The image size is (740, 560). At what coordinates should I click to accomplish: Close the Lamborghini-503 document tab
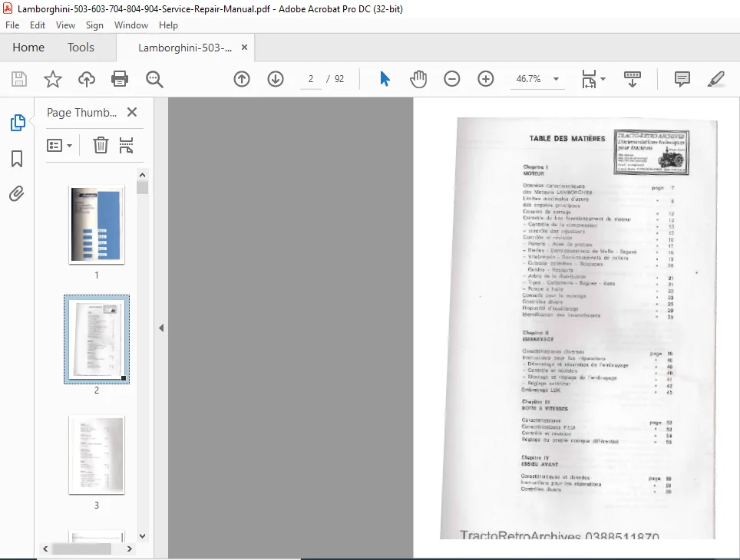coord(244,47)
